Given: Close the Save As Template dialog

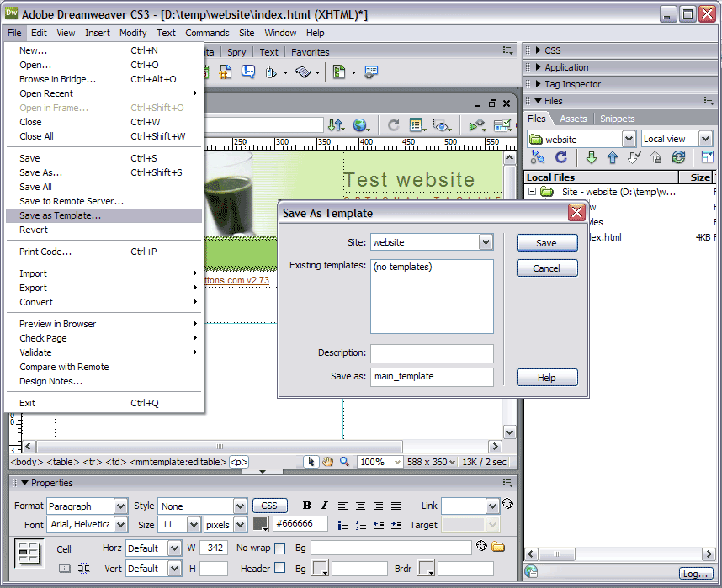Looking at the screenshot, I should pyautogui.click(x=576, y=213).
